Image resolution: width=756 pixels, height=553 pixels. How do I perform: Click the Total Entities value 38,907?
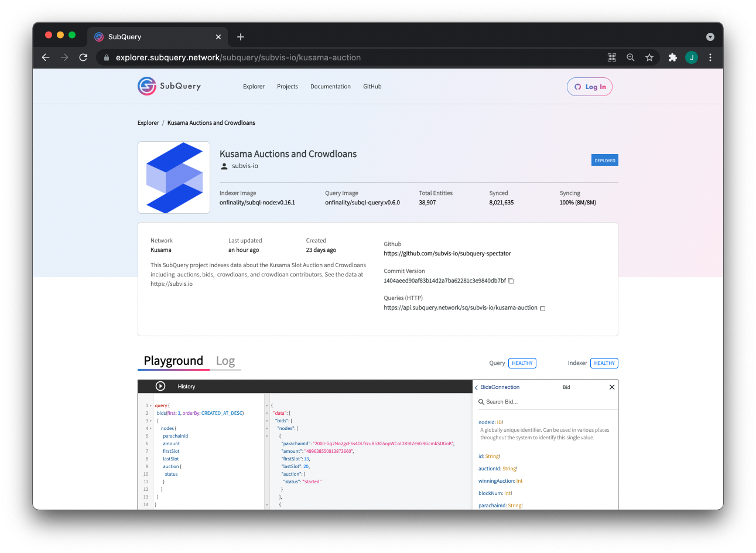click(427, 203)
